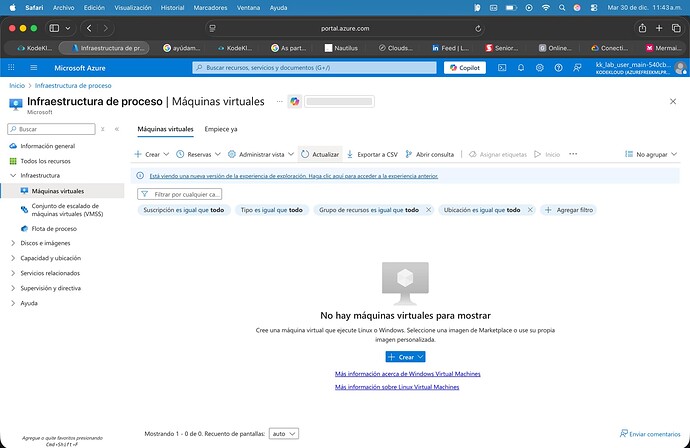The height and width of the screenshot is (448, 690).
Task: Open the No agrupar dropdown
Action: [x=651, y=154]
